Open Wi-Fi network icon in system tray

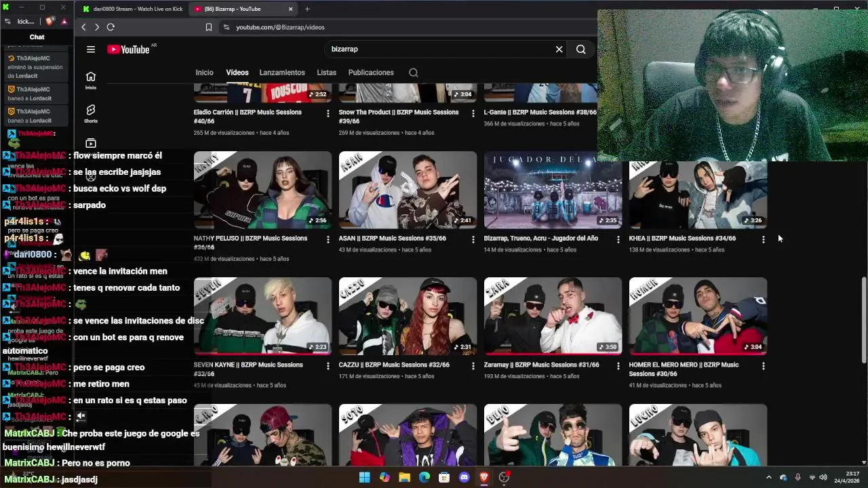[x=812, y=477]
